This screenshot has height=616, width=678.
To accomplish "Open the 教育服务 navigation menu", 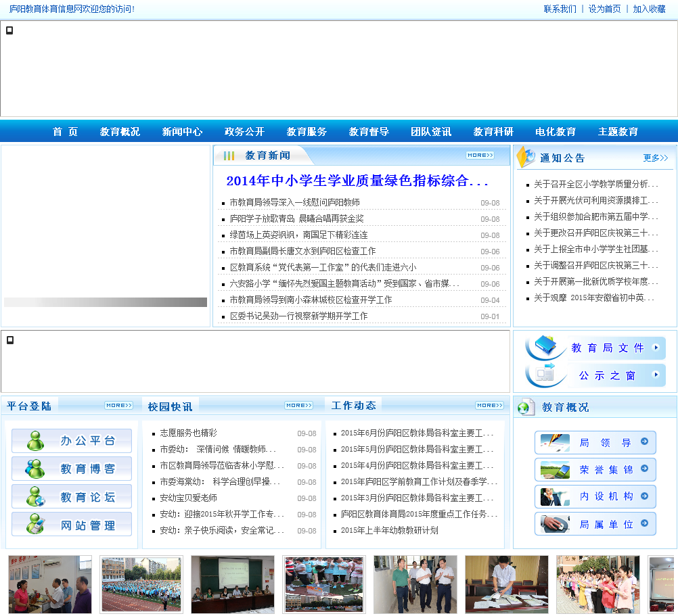I will click(x=307, y=131).
